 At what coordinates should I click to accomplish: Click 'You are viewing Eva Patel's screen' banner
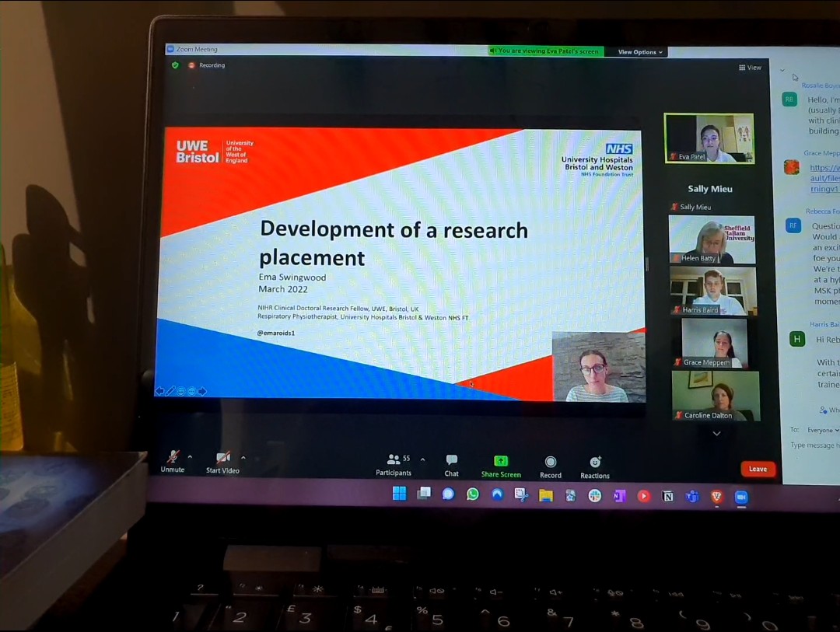coord(545,51)
